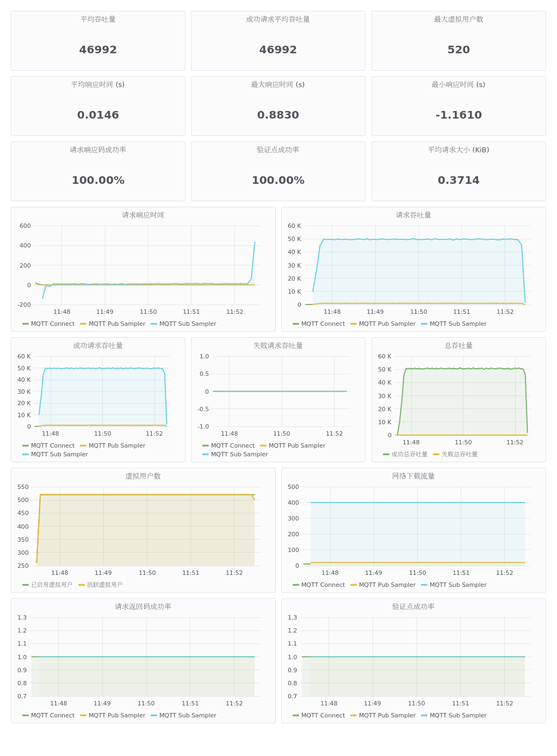Toggle 失败总吞吐量 series in 总吞吐量 legend
Screen dimensions: 557x756
(x=459, y=454)
